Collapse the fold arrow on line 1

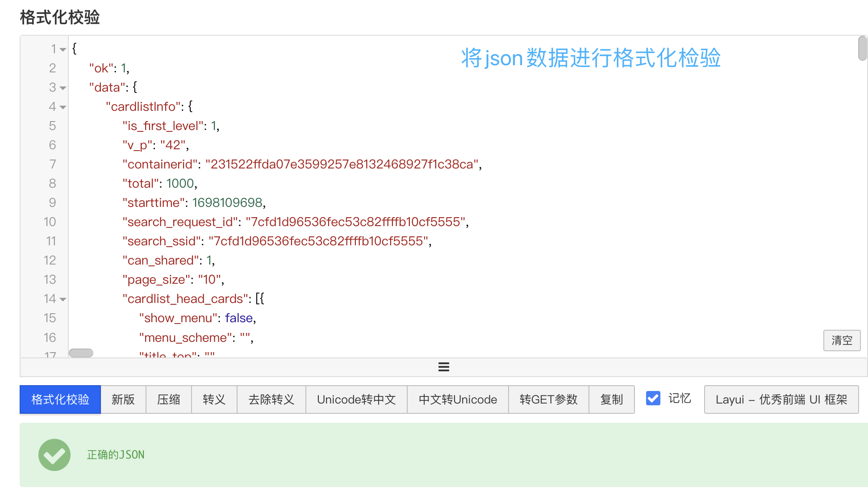click(x=63, y=49)
